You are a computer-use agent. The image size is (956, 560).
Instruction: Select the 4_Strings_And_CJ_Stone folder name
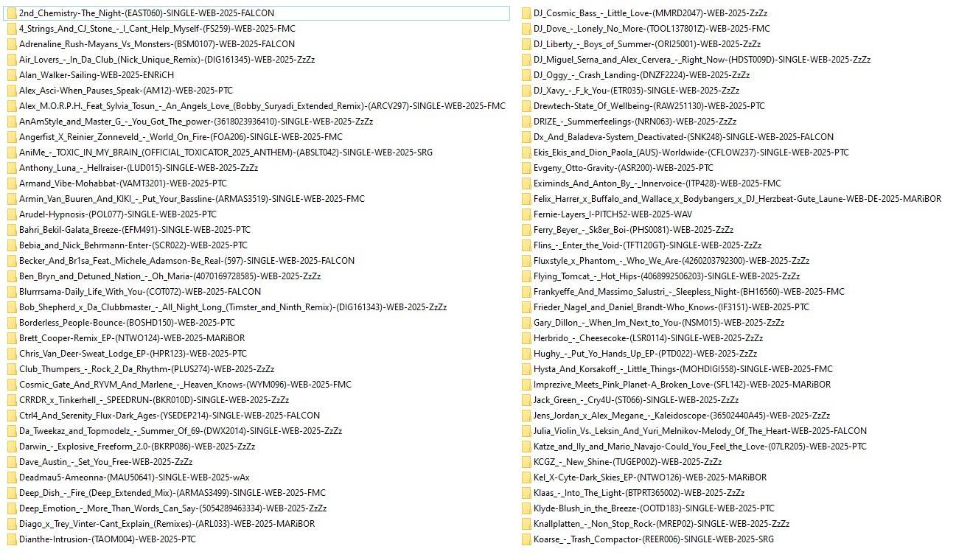pos(156,29)
